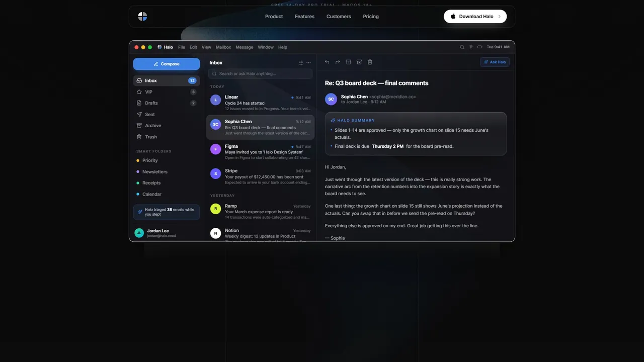Open the Archive folder in sidebar
The width and height of the screenshot is (644, 362).
(x=167, y=126)
